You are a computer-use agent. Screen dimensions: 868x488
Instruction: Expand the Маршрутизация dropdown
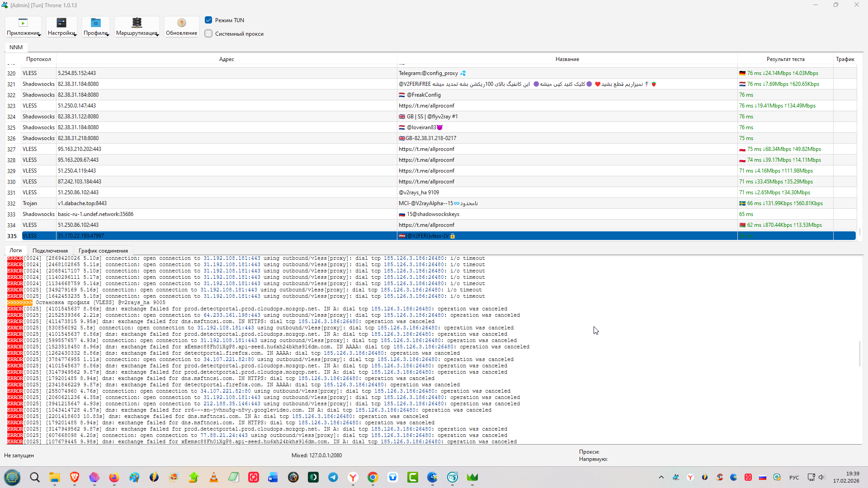137,27
